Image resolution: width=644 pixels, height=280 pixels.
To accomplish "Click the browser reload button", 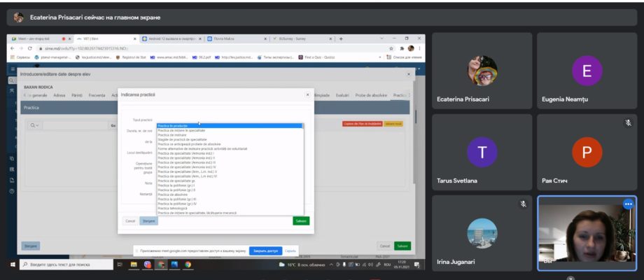I will click(29, 48).
